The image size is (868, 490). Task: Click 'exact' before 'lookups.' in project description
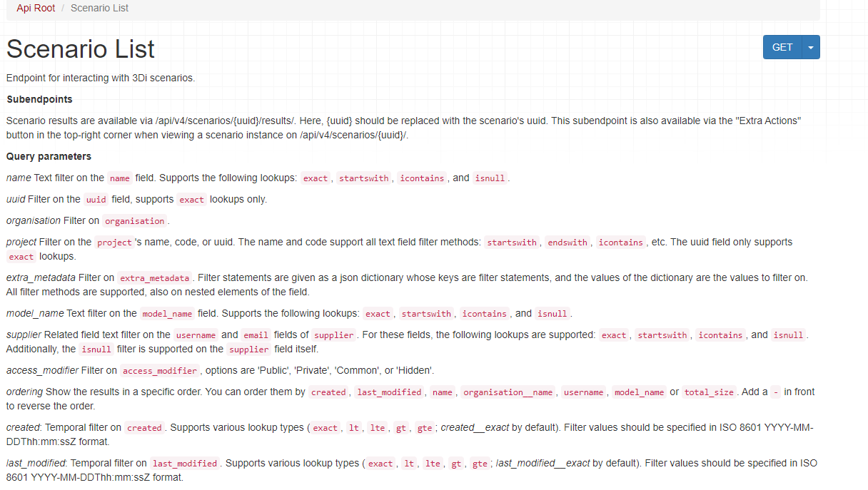pyautogui.click(x=21, y=257)
